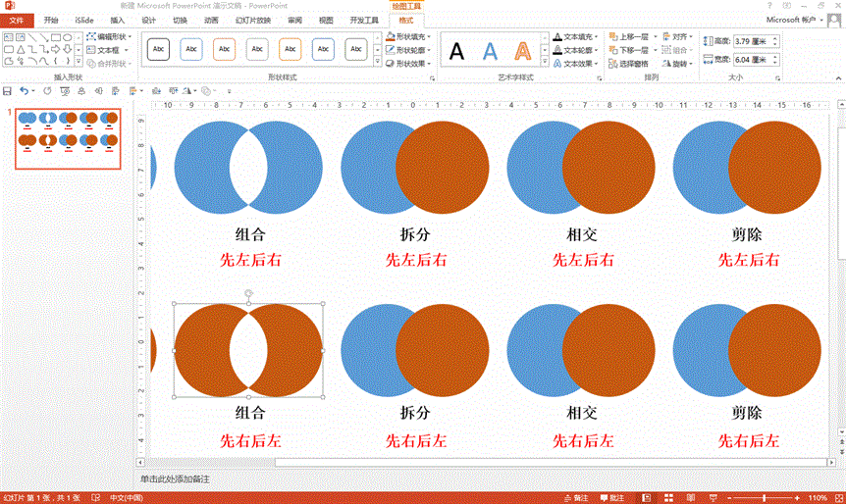The width and height of the screenshot is (846, 504).
Task: Click the 高度 height input field
Action: [753, 41]
